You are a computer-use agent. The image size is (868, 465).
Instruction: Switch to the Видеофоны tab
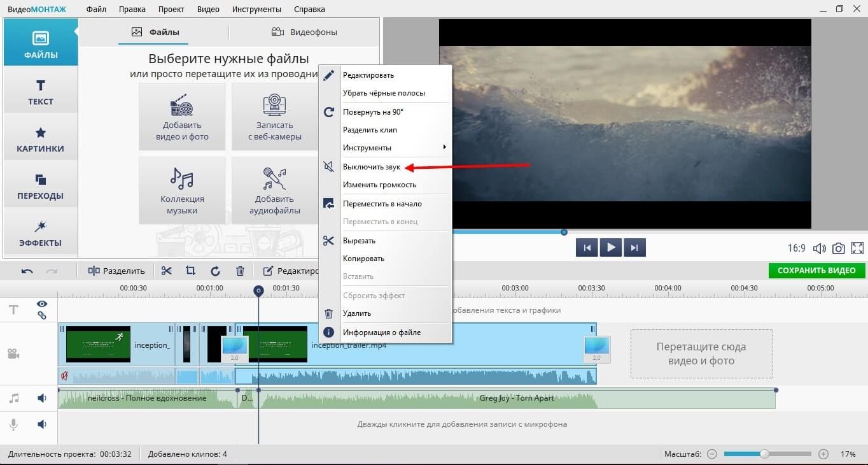point(304,32)
